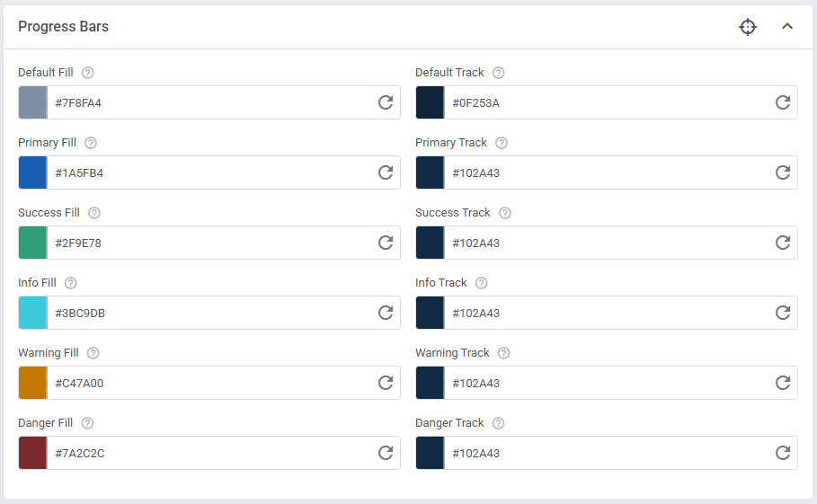The height and width of the screenshot is (504, 817).
Task: Reset the Default Fill color
Action: (x=386, y=102)
